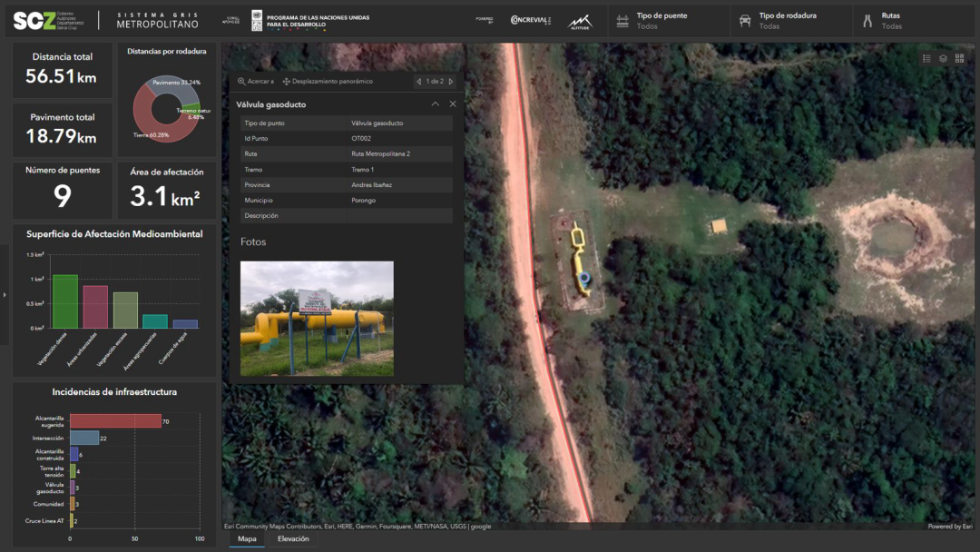Click the Comunidad bar
The width and height of the screenshot is (980, 552).
[x=72, y=504]
